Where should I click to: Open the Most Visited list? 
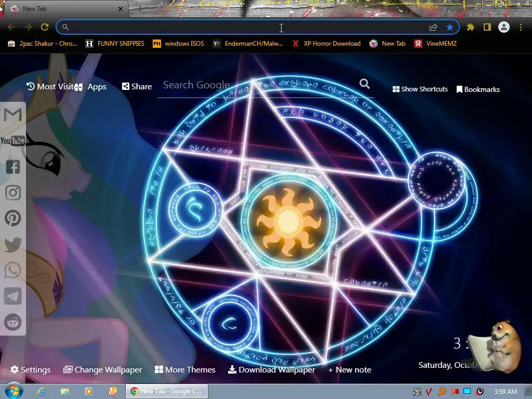(x=50, y=87)
